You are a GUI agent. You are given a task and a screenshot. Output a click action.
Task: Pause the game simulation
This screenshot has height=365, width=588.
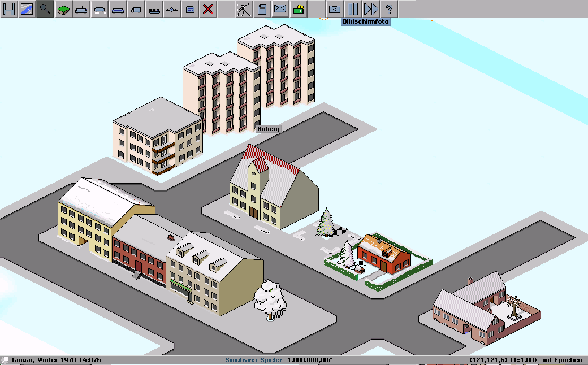[352, 9]
